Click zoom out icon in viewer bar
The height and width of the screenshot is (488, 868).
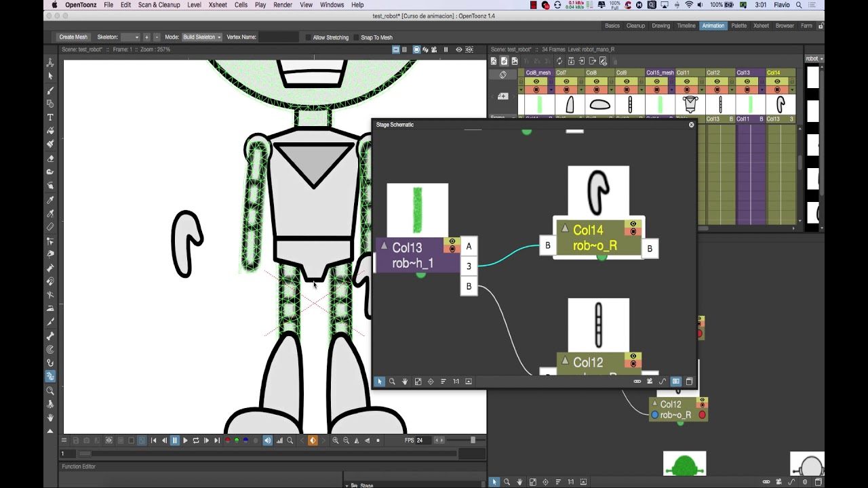(346, 441)
